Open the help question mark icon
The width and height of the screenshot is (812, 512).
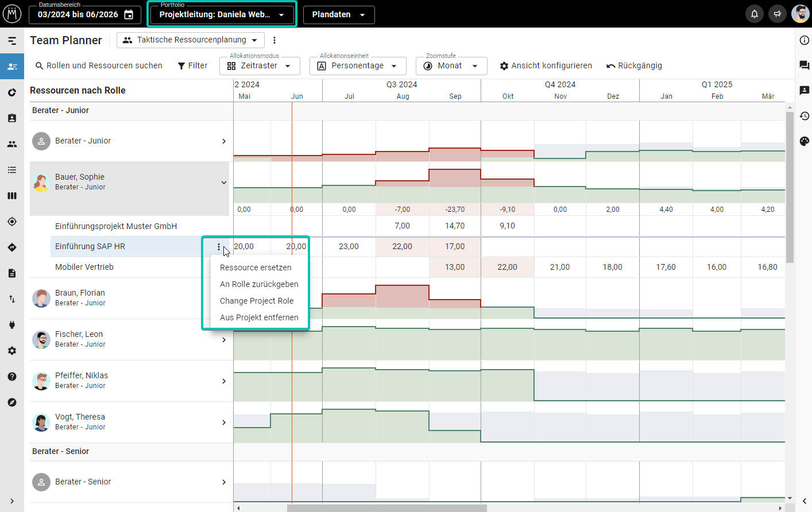pyautogui.click(x=12, y=377)
